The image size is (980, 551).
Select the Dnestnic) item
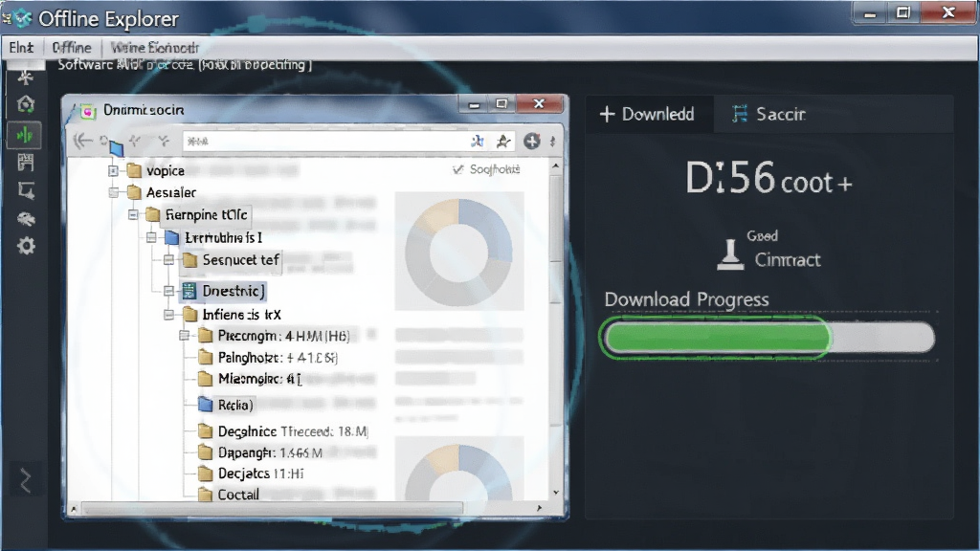[x=224, y=291]
